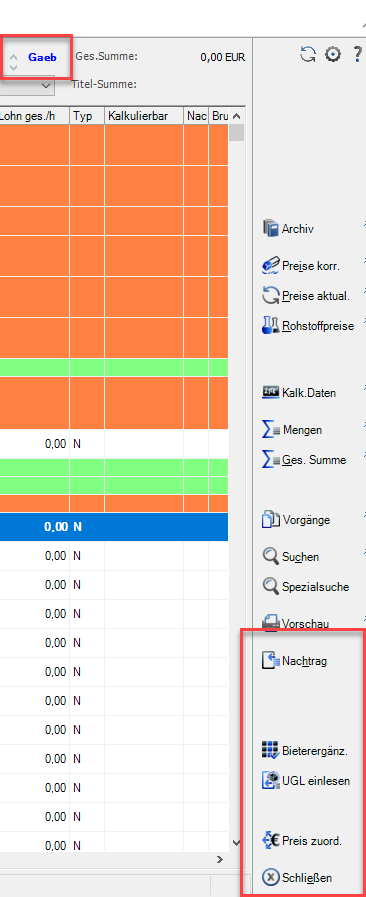This screenshot has width=366, height=897.
Task: Open Kalk.Daten
Action: pos(299,393)
